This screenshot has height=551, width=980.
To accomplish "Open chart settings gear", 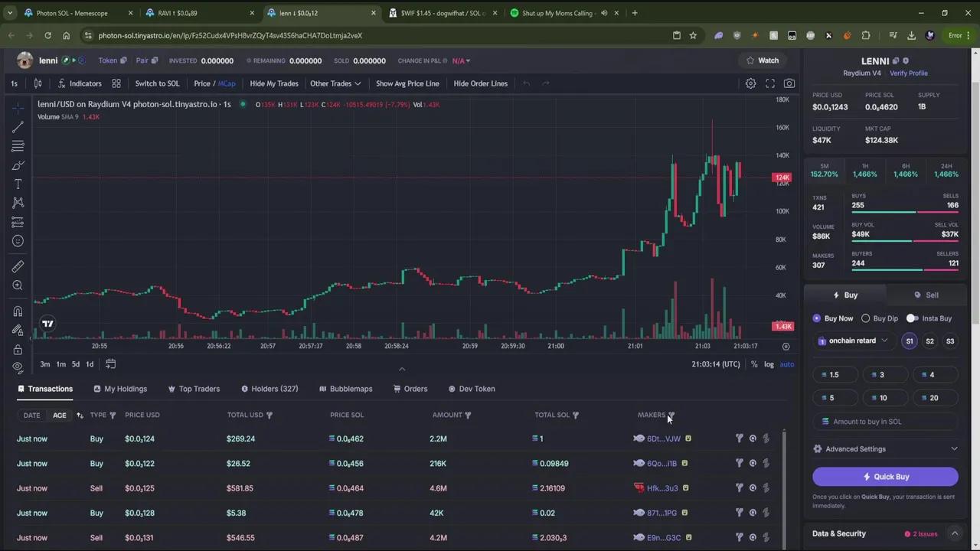I will tap(750, 83).
